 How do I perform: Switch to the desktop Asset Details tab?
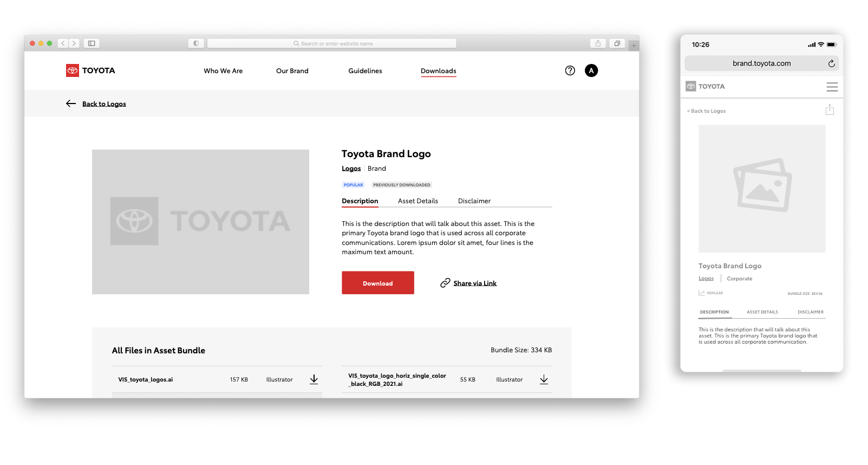click(418, 201)
